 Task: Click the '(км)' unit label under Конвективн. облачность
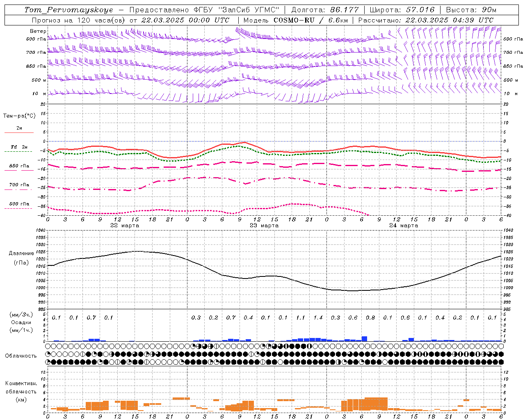pyautogui.click(x=21, y=399)
